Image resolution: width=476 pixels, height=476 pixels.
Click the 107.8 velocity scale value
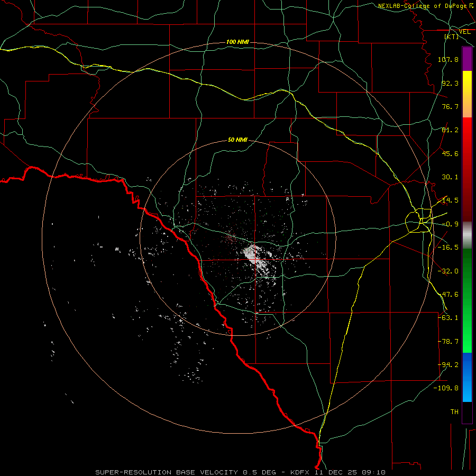[448, 59]
